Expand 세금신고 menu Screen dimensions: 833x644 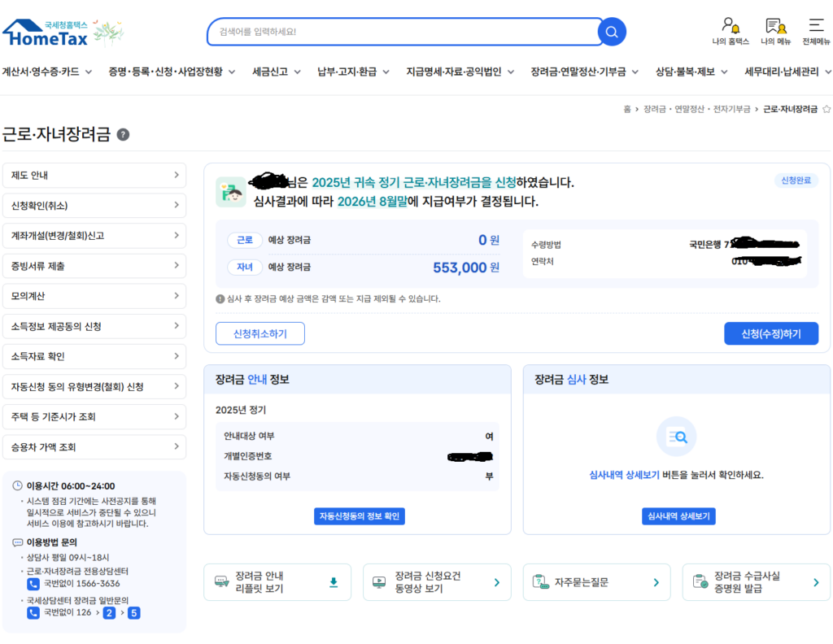tap(277, 72)
